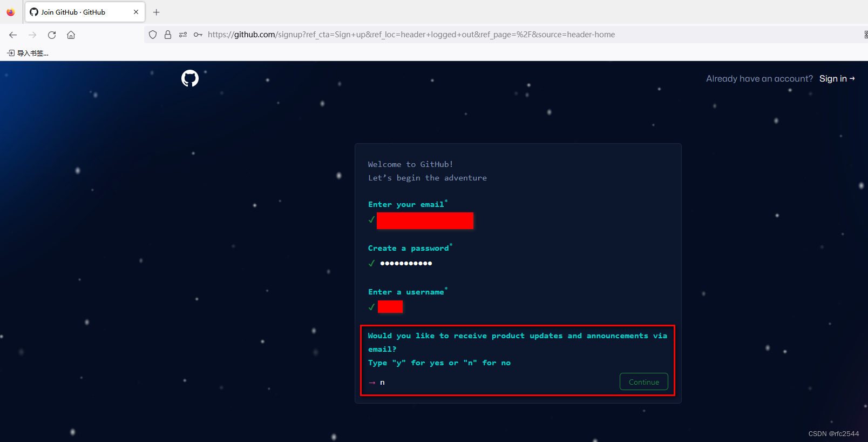Click the green checkmark beside the password field

371,263
